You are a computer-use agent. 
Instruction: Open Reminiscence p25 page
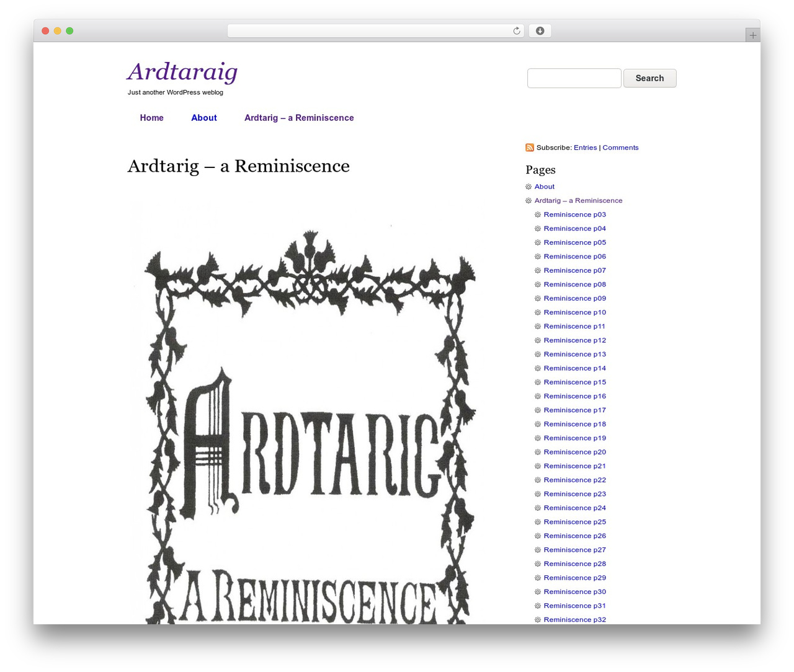(x=574, y=522)
